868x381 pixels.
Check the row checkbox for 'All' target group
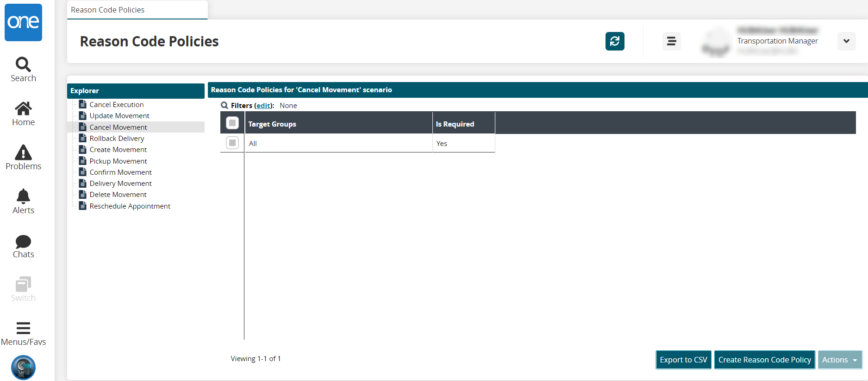coord(232,143)
